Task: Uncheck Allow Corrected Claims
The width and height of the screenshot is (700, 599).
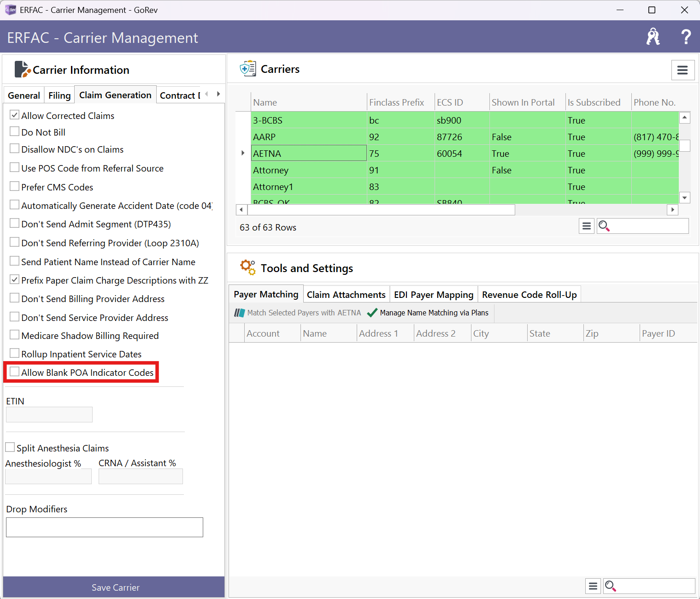Action: point(15,115)
